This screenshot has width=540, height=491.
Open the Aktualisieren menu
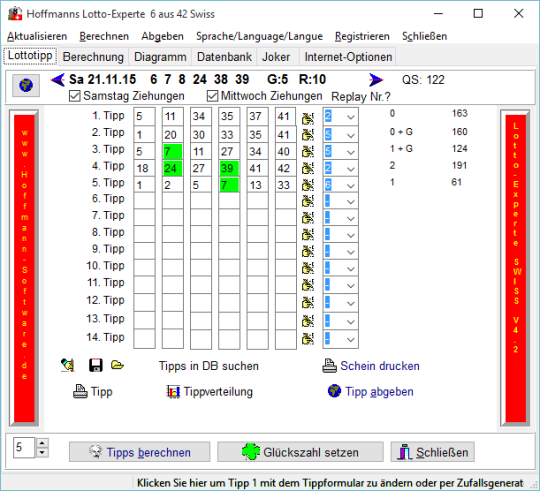(37, 36)
